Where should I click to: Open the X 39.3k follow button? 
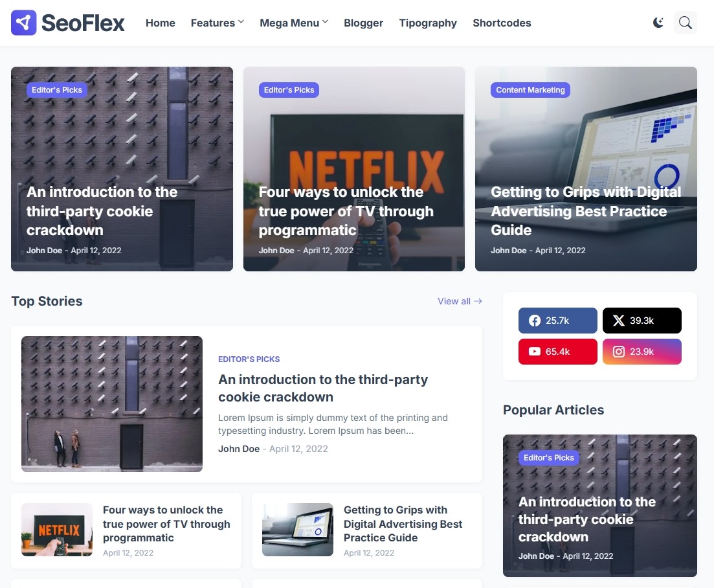click(642, 320)
